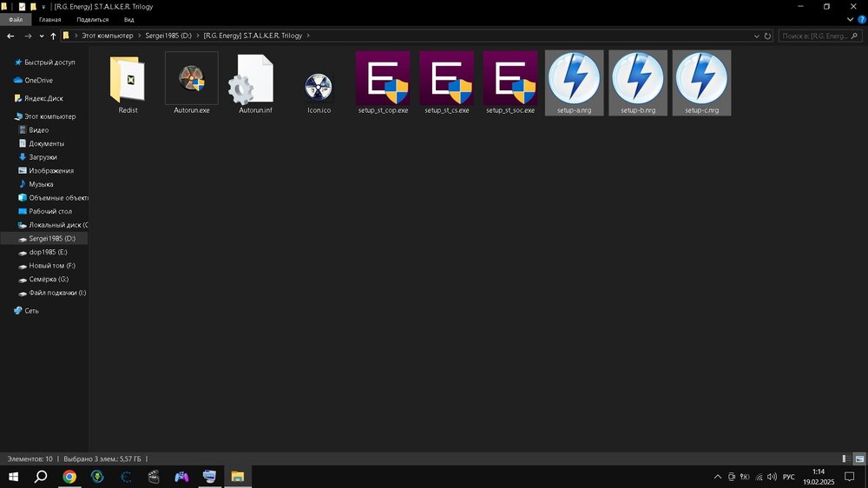Image resolution: width=868 pixels, height=488 pixels.
Task: Open the notification center icon
Action: 849,477
